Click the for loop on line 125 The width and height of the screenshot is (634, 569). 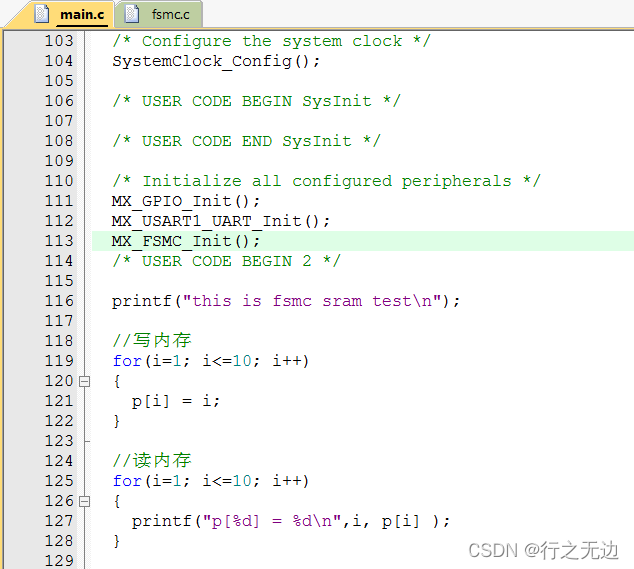coord(211,481)
